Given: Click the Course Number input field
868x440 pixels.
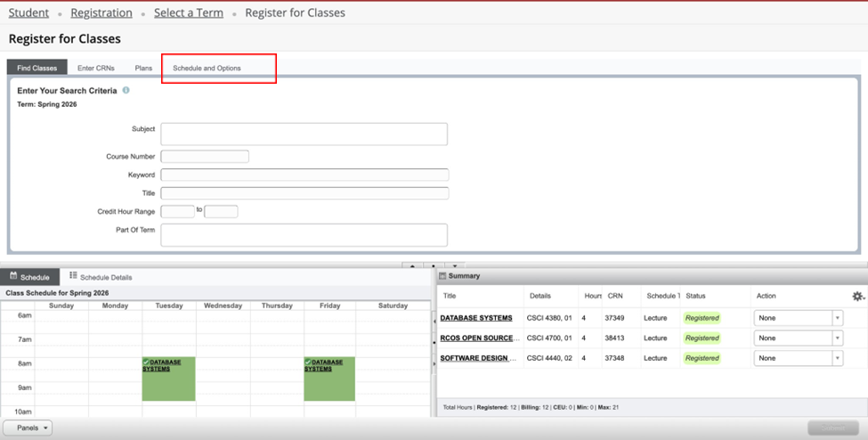Looking at the screenshot, I should tap(204, 157).
